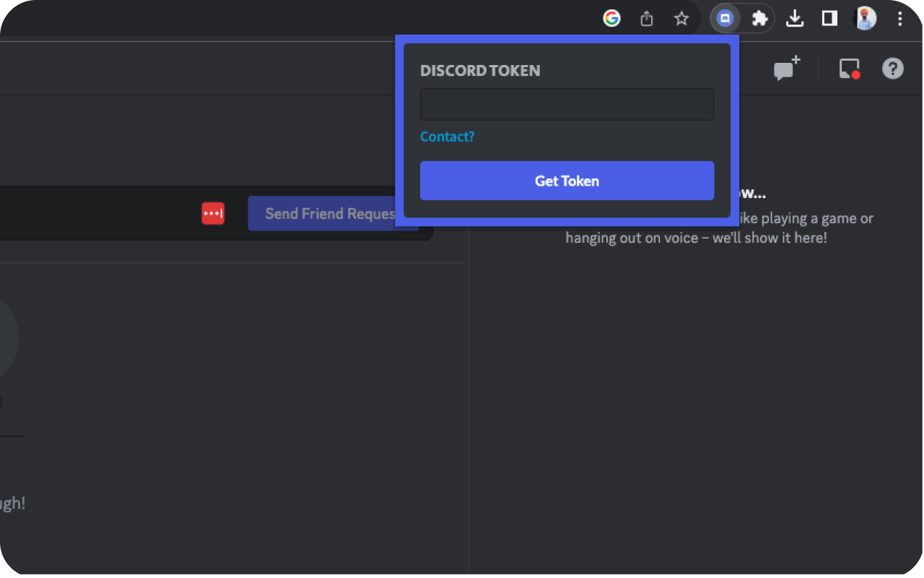This screenshot has width=924, height=578.
Task: Click the Discord Help question mark icon
Action: 893,69
